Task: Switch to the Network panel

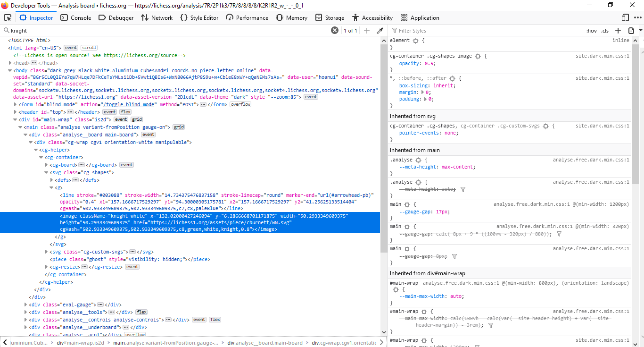Action: [x=157, y=17]
